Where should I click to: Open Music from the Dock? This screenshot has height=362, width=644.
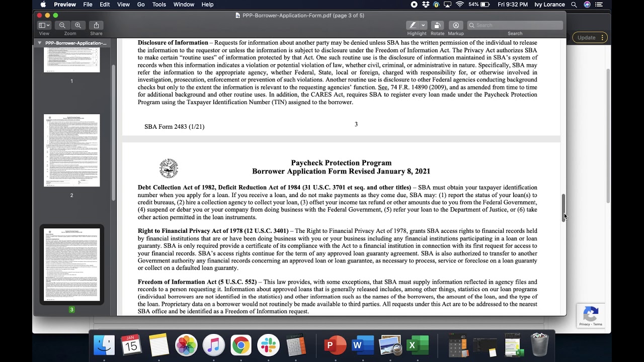(x=213, y=345)
